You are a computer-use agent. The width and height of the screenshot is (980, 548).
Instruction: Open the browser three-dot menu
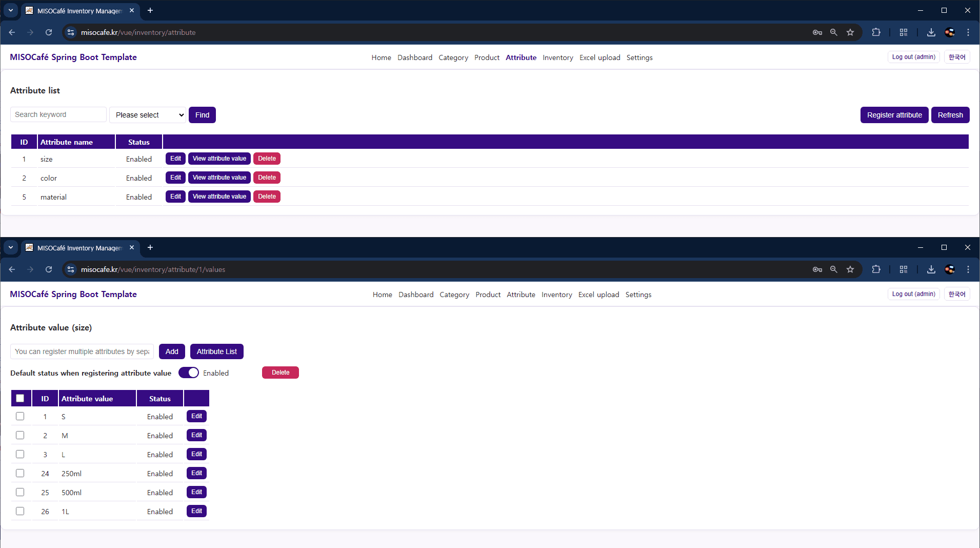tap(968, 32)
